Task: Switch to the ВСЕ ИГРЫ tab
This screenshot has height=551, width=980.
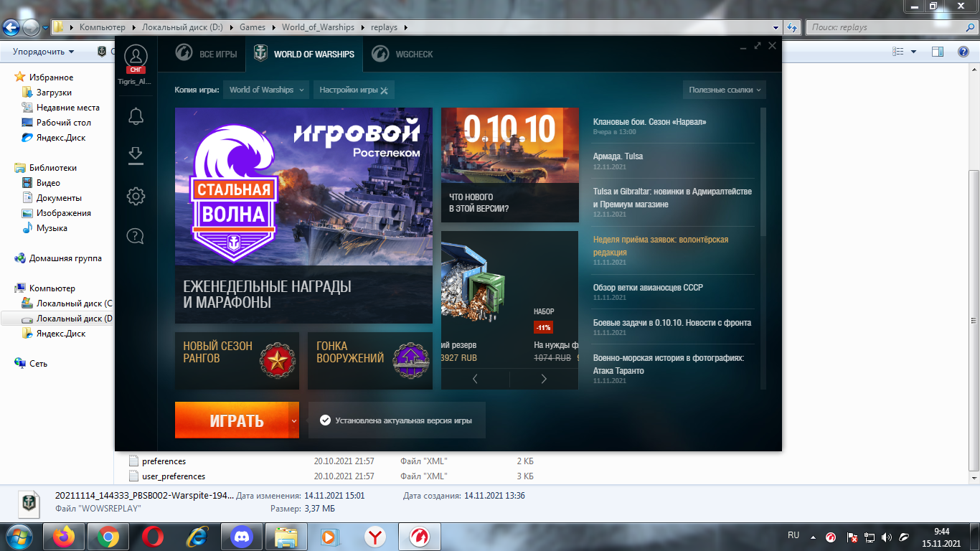Action: [x=206, y=54]
